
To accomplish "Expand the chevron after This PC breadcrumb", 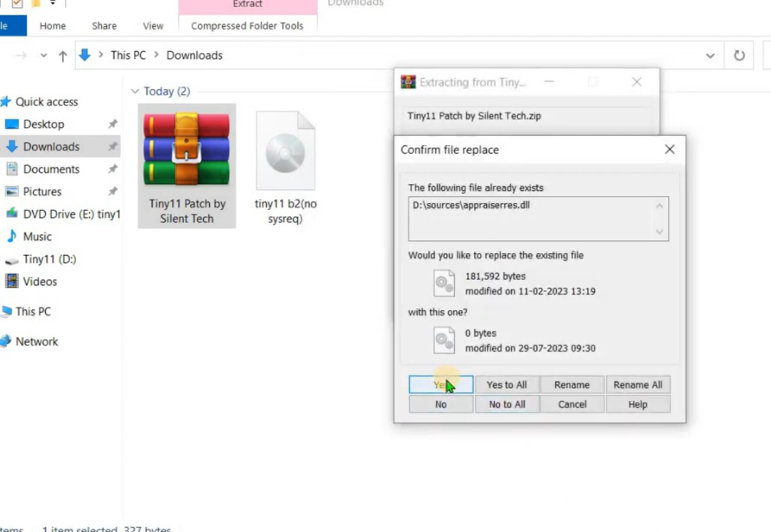I will 156,55.
